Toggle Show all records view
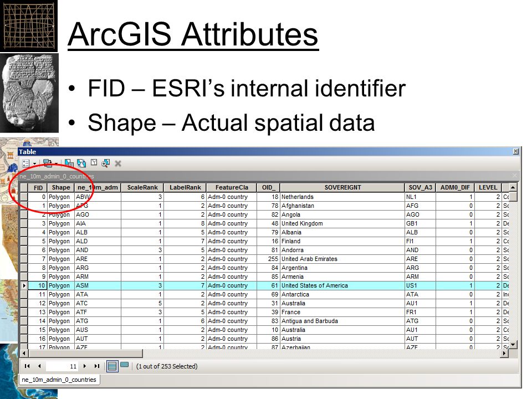This screenshot has height=399, width=532. click(x=112, y=366)
